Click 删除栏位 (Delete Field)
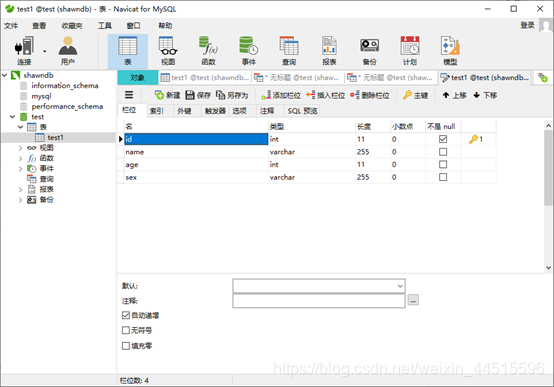 pyautogui.click(x=370, y=95)
